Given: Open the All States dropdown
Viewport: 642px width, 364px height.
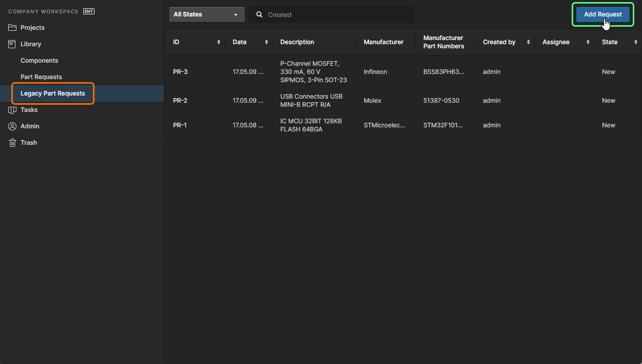Looking at the screenshot, I should tap(206, 14).
